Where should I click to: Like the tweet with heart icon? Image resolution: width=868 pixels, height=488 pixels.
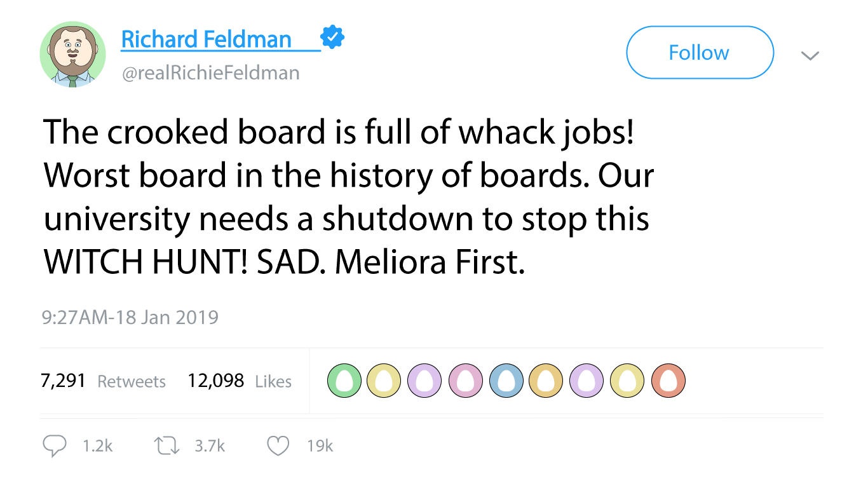278,446
